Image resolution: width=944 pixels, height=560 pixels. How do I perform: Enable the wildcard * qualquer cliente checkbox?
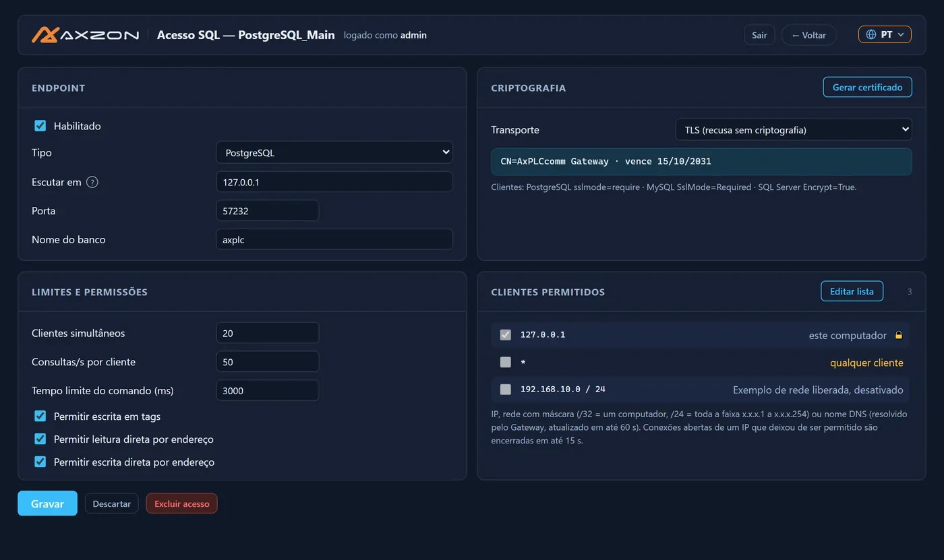tap(506, 363)
